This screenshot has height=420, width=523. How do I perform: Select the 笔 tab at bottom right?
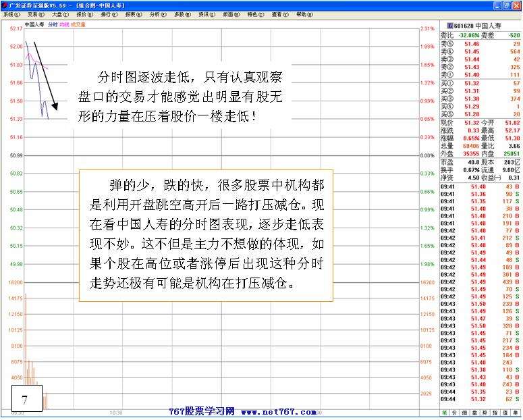point(445,412)
